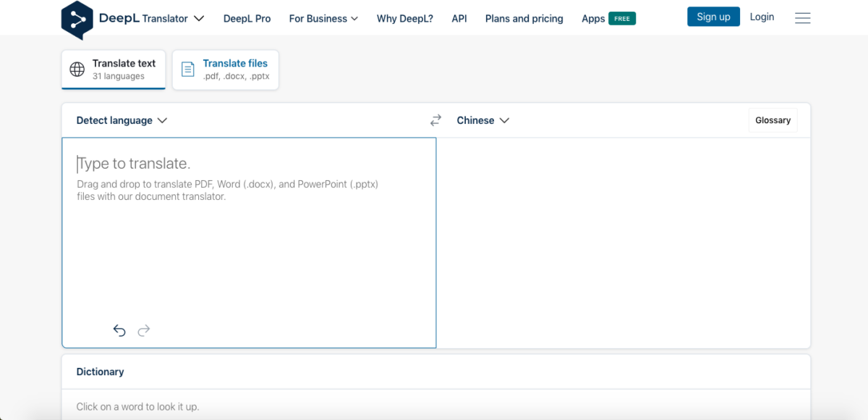Switch to the Translate files tab

(x=226, y=70)
